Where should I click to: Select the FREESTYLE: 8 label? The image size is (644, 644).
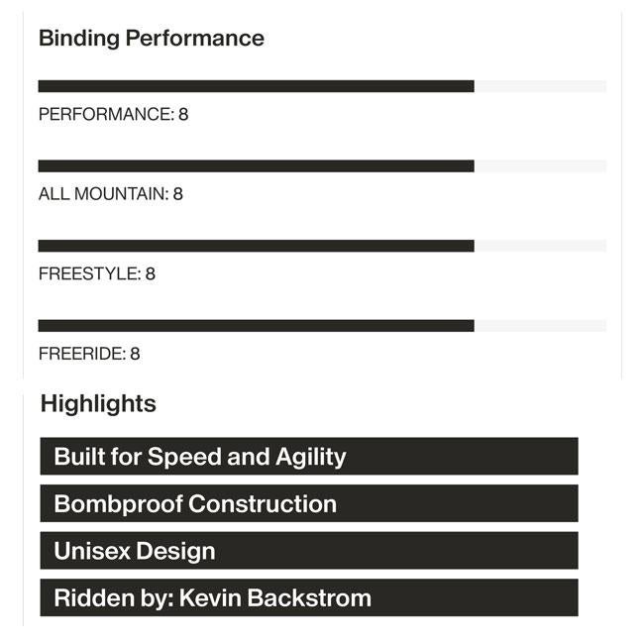coord(96,273)
